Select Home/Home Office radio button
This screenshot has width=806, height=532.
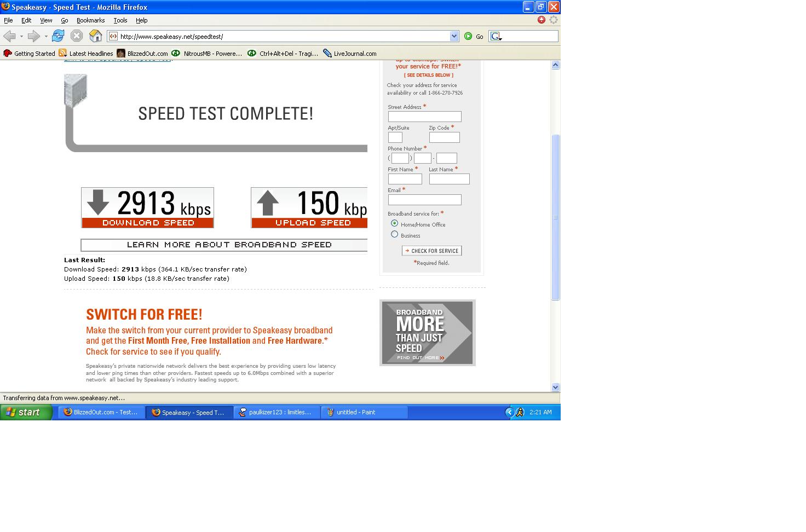tap(394, 223)
